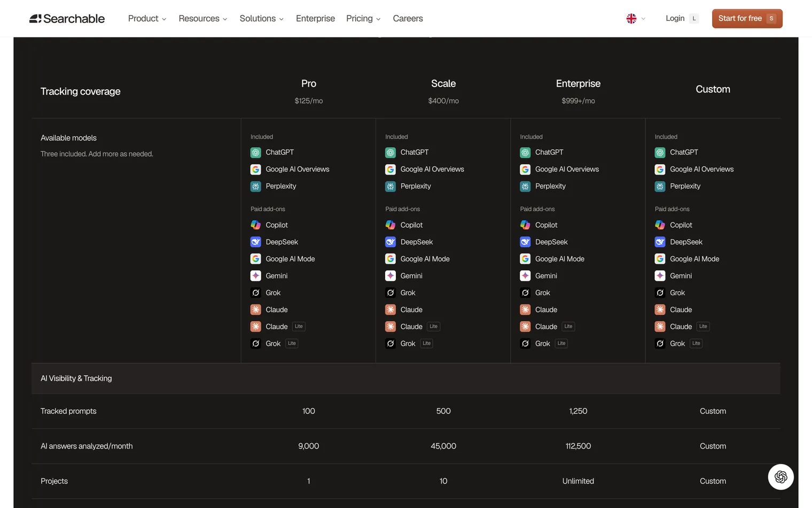812x508 pixels.
Task: Click the 45,000 AI answers value
Action: [x=443, y=446]
